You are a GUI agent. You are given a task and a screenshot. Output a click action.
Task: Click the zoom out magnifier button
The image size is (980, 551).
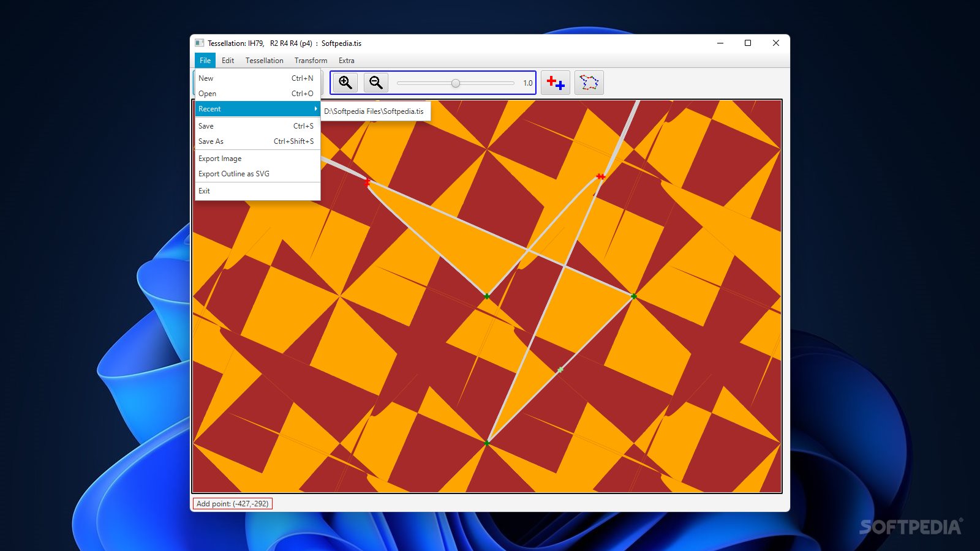376,83
